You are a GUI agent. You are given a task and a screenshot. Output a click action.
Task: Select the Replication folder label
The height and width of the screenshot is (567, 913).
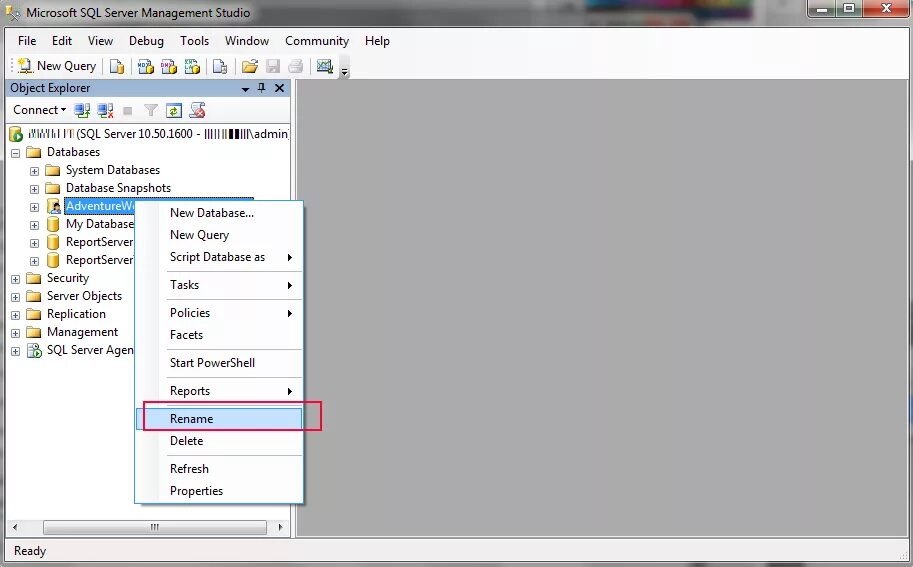(76, 314)
